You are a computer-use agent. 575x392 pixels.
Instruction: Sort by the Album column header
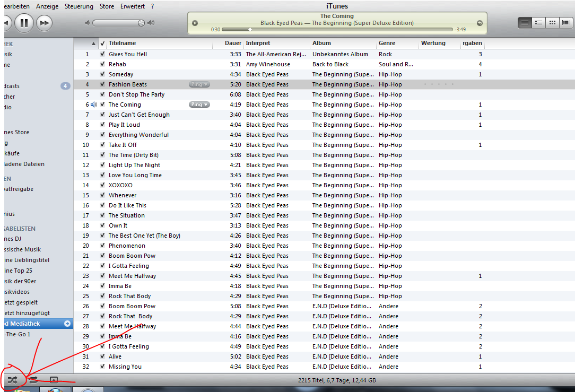coord(343,43)
